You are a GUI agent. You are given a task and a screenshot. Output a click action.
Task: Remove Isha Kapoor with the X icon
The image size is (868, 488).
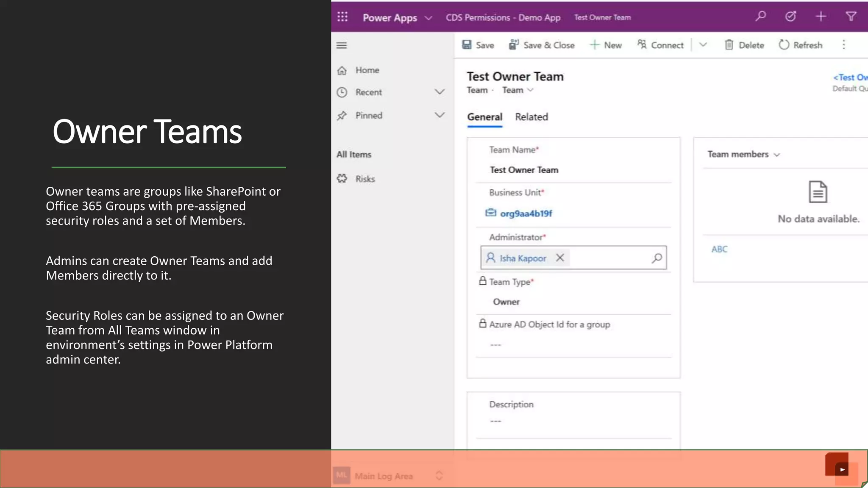[560, 258]
